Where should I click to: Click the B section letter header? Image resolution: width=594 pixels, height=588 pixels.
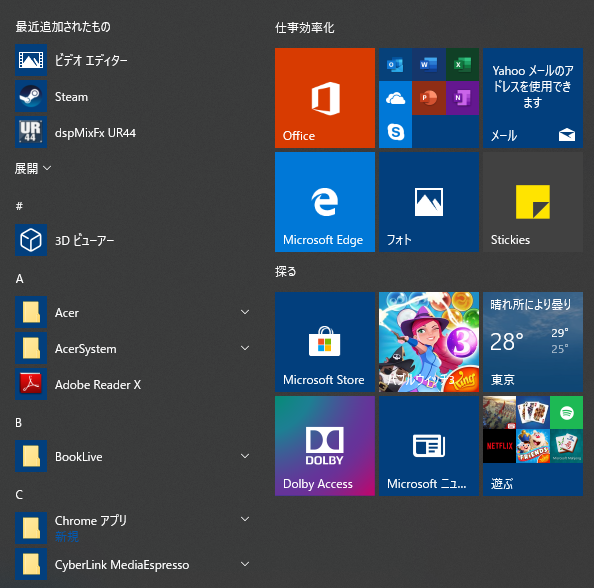(19, 423)
